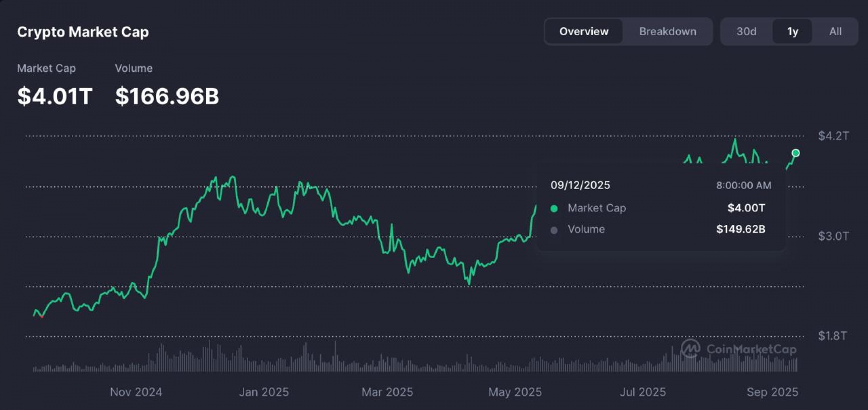Viewport: 868px width, 410px height.
Task: Click the Crypto Market Cap heading
Action: [x=83, y=32]
